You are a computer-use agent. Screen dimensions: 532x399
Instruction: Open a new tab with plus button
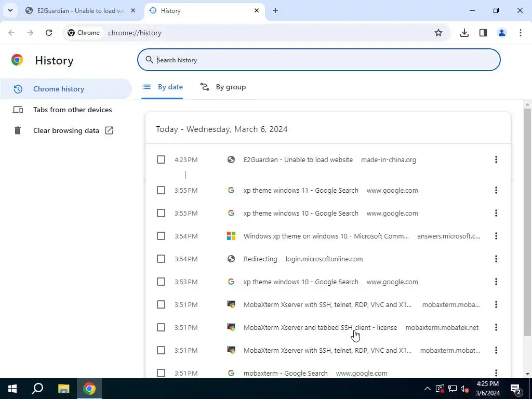(x=275, y=10)
